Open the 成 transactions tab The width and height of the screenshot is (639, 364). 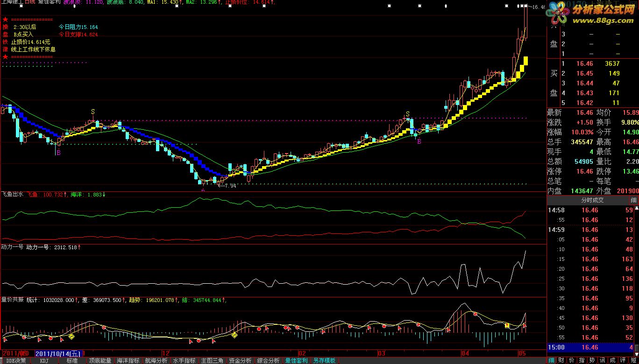tap(613, 360)
